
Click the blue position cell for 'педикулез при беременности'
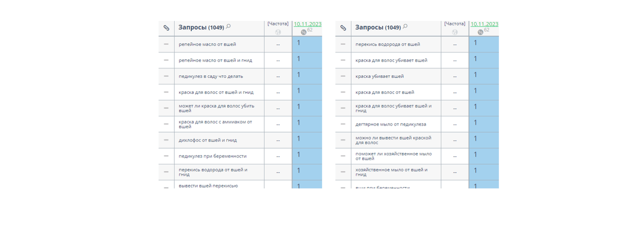[x=307, y=156]
